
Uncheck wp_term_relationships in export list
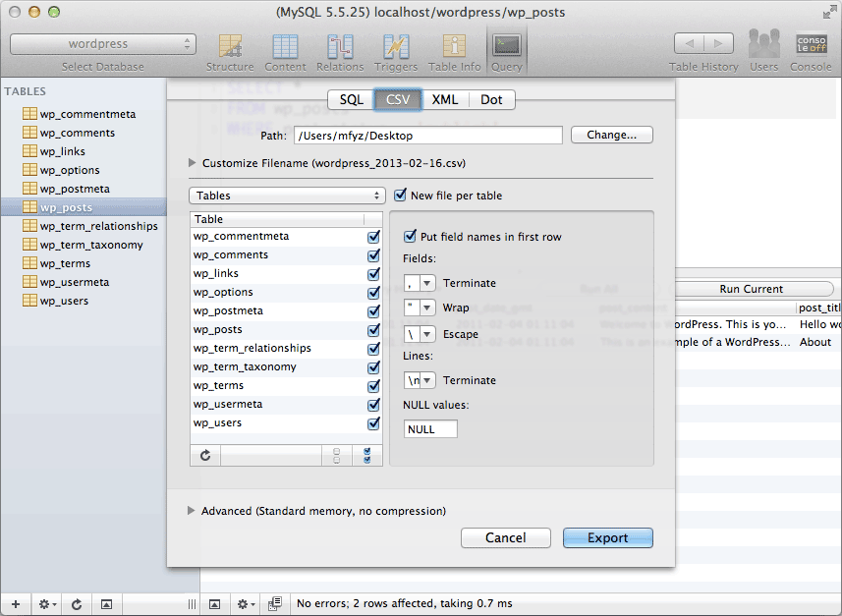coord(373,349)
